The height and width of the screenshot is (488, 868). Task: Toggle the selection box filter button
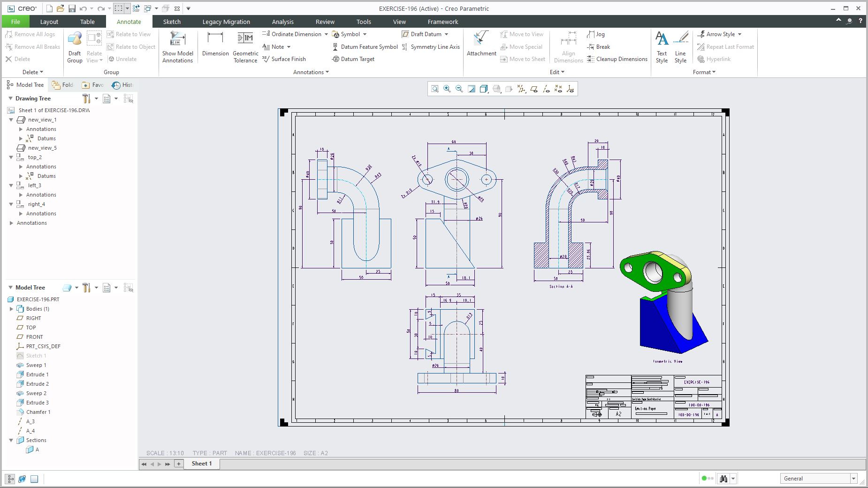(118, 8)
